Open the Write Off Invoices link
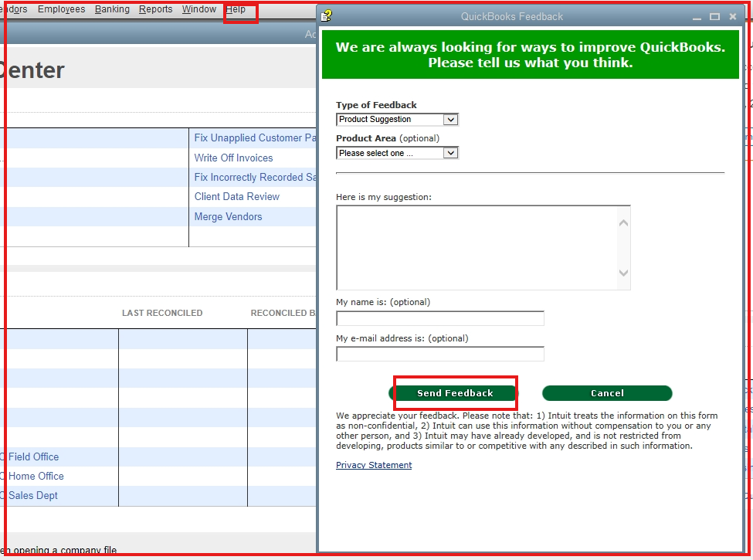The height and width of the screenshot is (560, 753). pyautogui.click(x=233, y=158)
